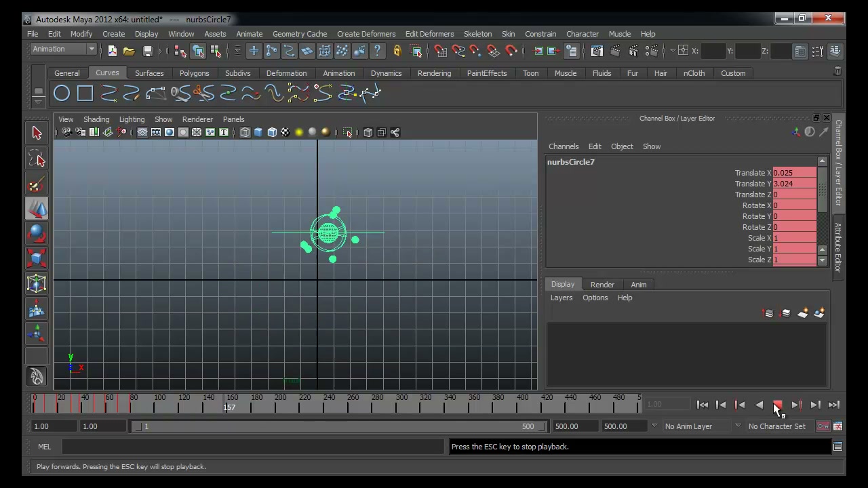Image resolution: width=868 pixels, height=488 pixels.
Task: Toggle the viewport grid display icon
Action: click(x=142, y=132)
